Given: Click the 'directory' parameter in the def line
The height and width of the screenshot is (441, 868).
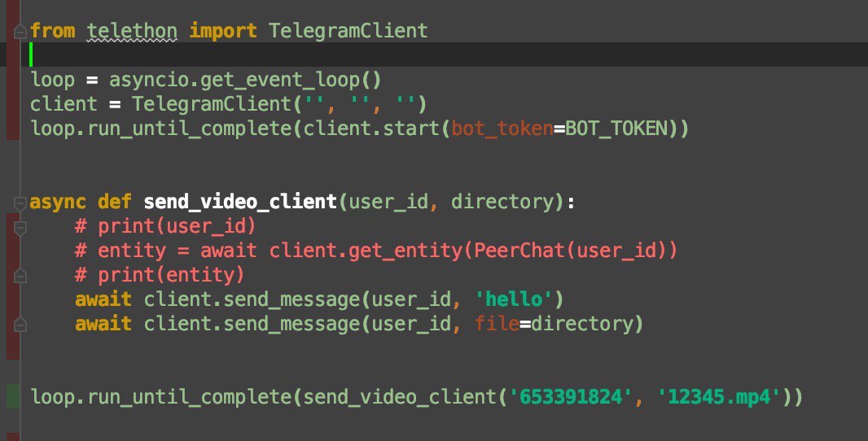Looking at the screenshot, I should (x=502, y=202).
